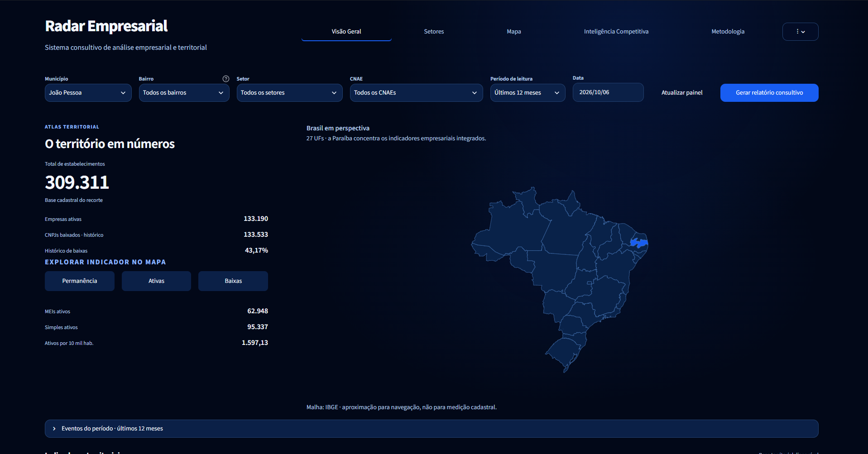Click the Simples ativos value 95.337
The image size is (868, 454).
(258, 327)
